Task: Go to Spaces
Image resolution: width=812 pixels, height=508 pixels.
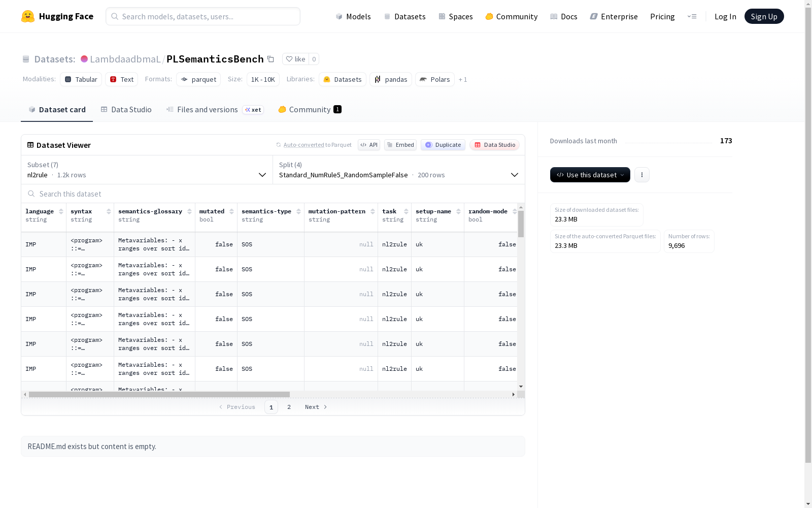Action: tap(456, 16)
